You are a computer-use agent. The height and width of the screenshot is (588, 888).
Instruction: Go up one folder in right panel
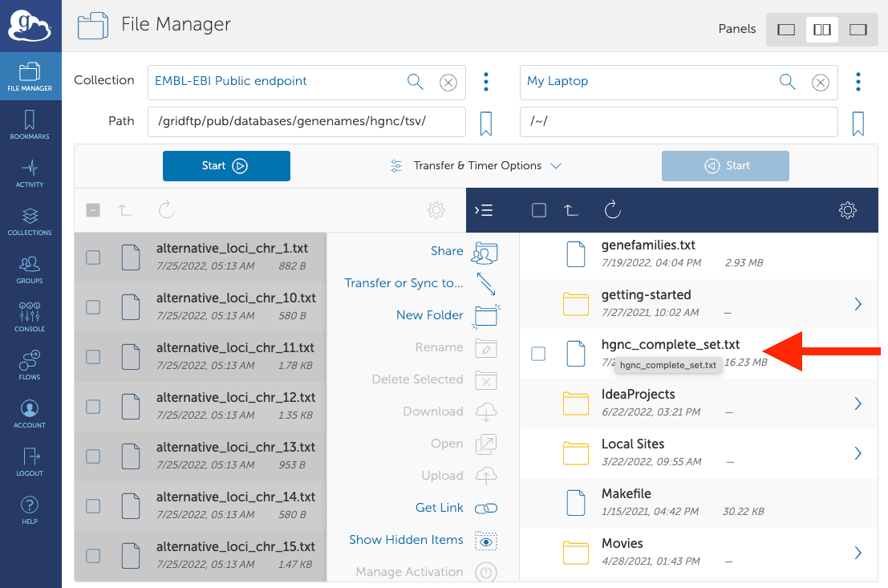tap(570, 210)
